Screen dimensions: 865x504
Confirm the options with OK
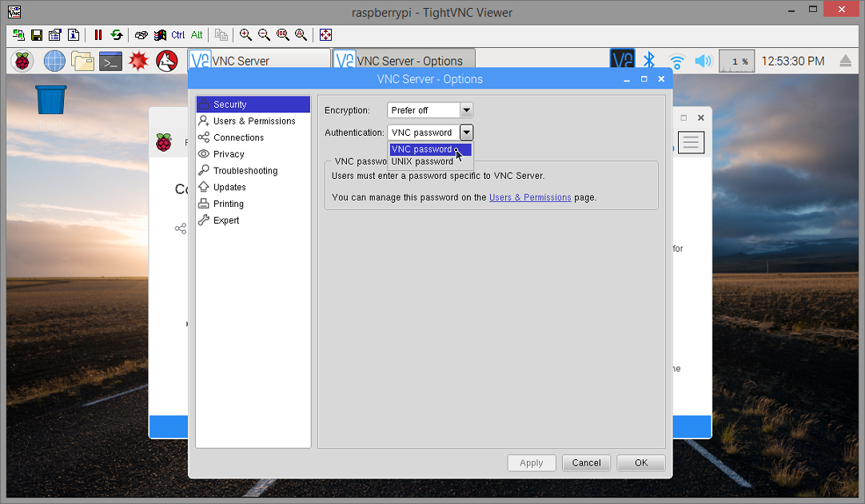(x=641, y=462)
